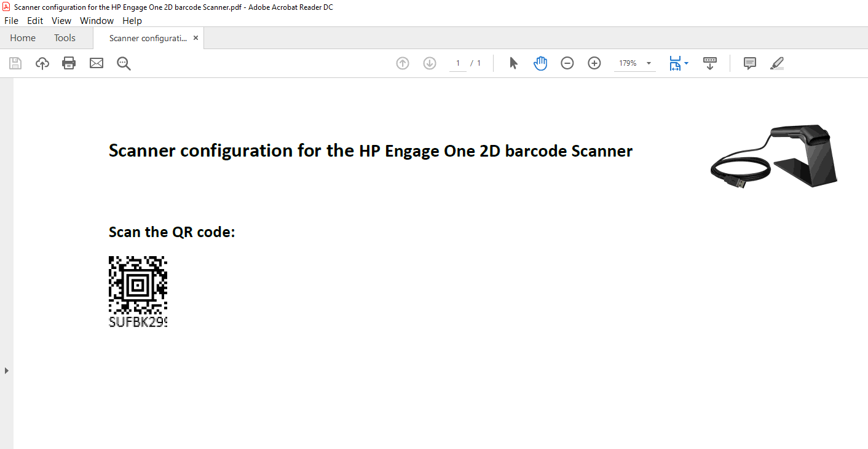Image resolution: width=868 pixels, height=449 pixels.
Task: Enable scrolling read mode icon
Action: point(710,63)
